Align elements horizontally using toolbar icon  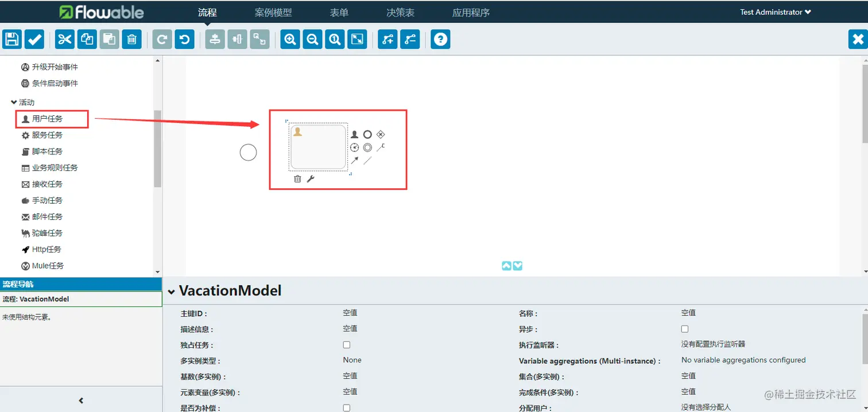pos(237,39)
